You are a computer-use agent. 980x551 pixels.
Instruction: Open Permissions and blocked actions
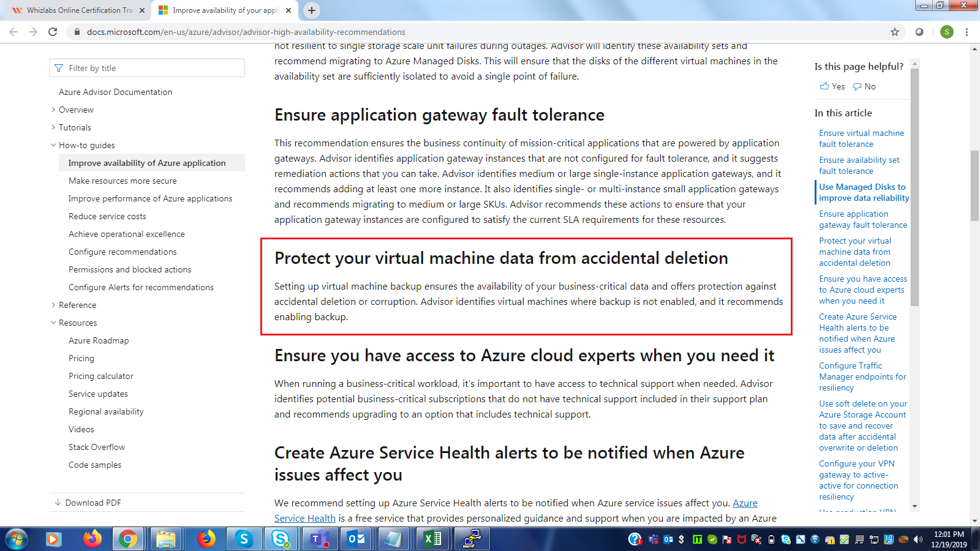[x=130, y=269]
